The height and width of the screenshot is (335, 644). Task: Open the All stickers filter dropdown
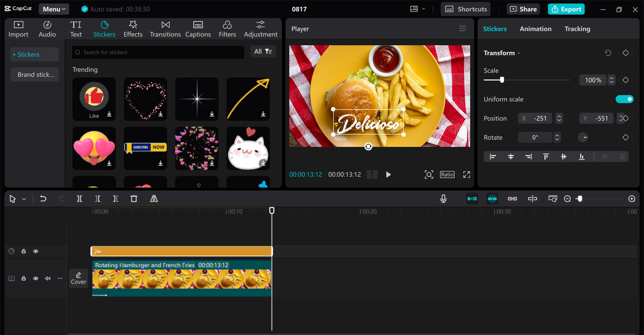(x=263, y=52)
